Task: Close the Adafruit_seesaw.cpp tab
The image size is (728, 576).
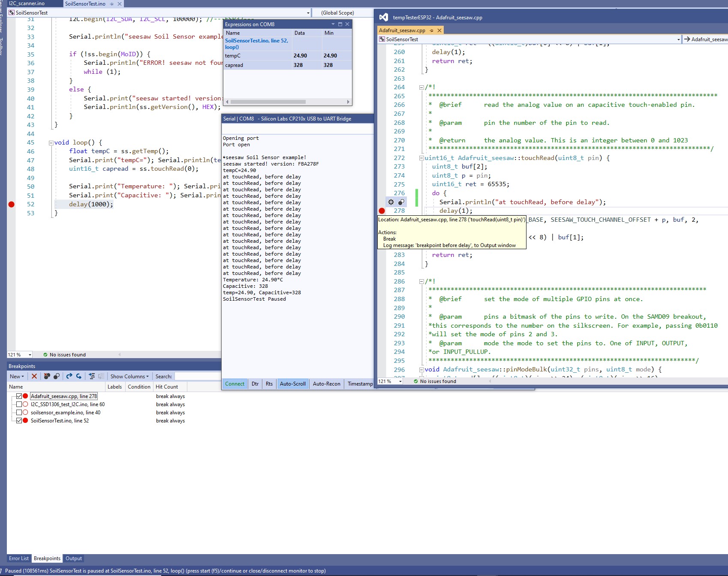Action: tap(439, 30)
